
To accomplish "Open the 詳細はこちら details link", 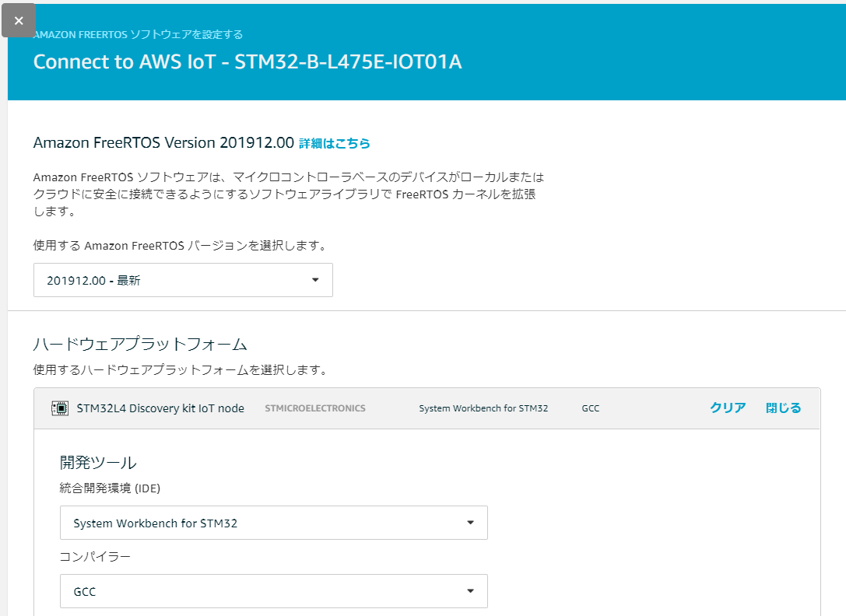I will pyautogui.click(x=335, y=143).
